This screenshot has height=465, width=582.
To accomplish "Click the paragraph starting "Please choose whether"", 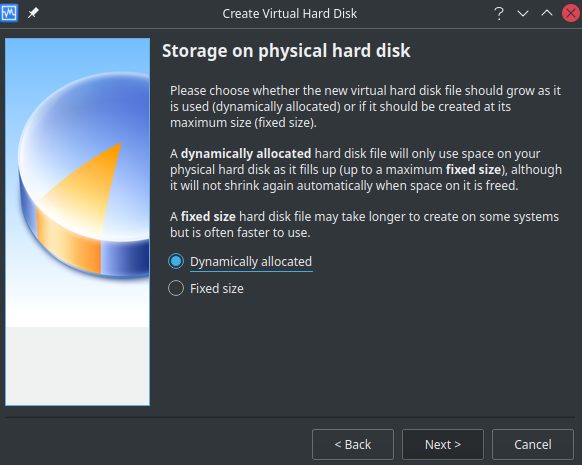I will coord(366,107).
